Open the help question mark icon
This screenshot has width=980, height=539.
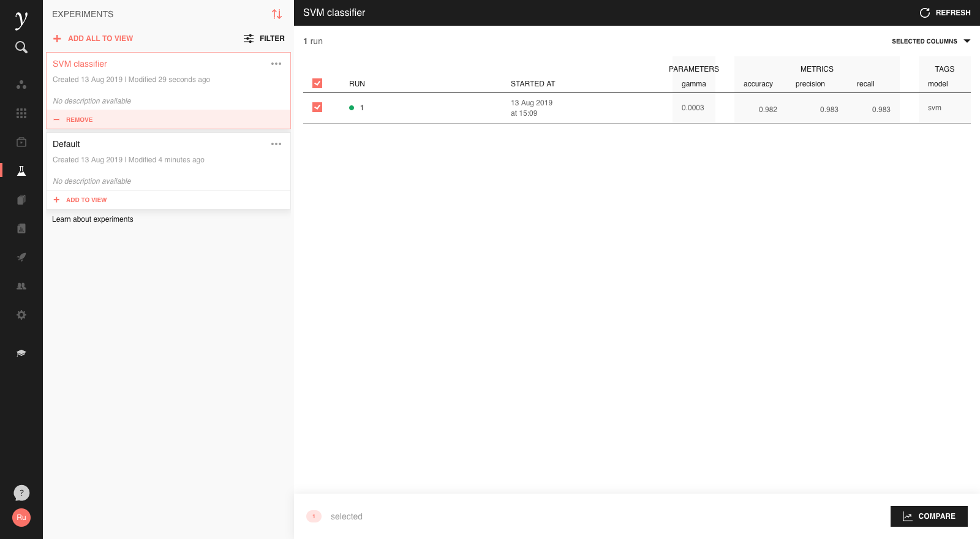21,493
